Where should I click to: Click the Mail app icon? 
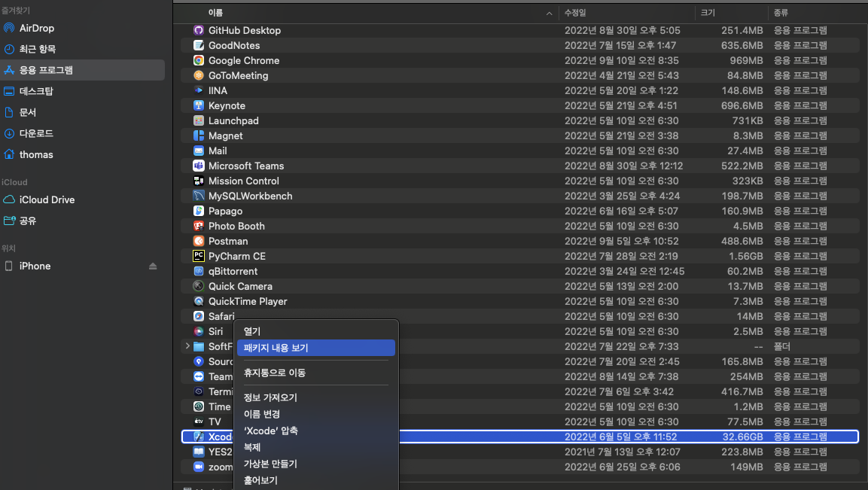click(199, 151)
